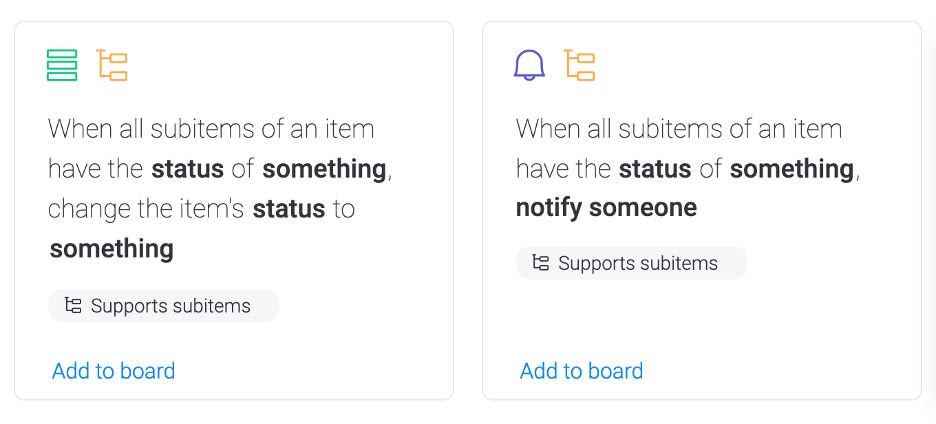Click the right card's 'Supports subitems' badge
Image resolution: width=936 pixels, height=424 pixels.
pyautogui.click(x=632, y=263)
